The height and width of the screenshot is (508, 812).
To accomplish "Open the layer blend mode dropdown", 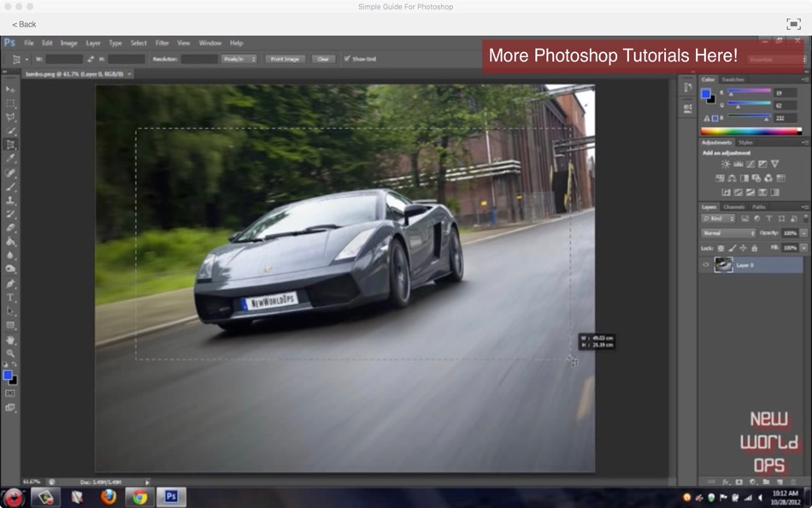I will (x=728, y=233).
